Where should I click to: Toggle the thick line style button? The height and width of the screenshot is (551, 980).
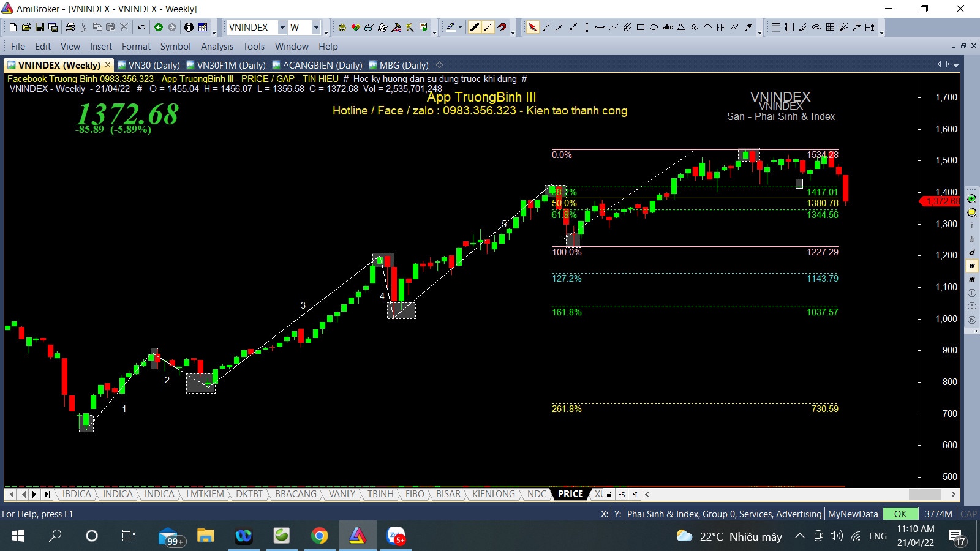click(x=474, y=27)
